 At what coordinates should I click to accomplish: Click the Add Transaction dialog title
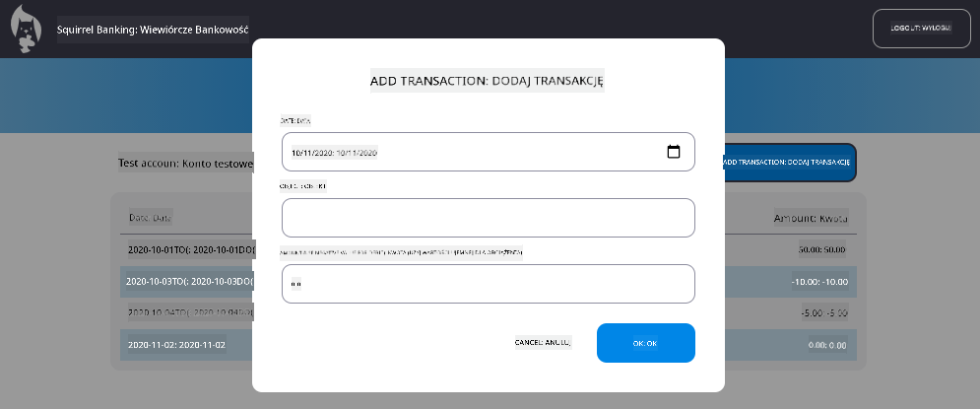[487, 81]
